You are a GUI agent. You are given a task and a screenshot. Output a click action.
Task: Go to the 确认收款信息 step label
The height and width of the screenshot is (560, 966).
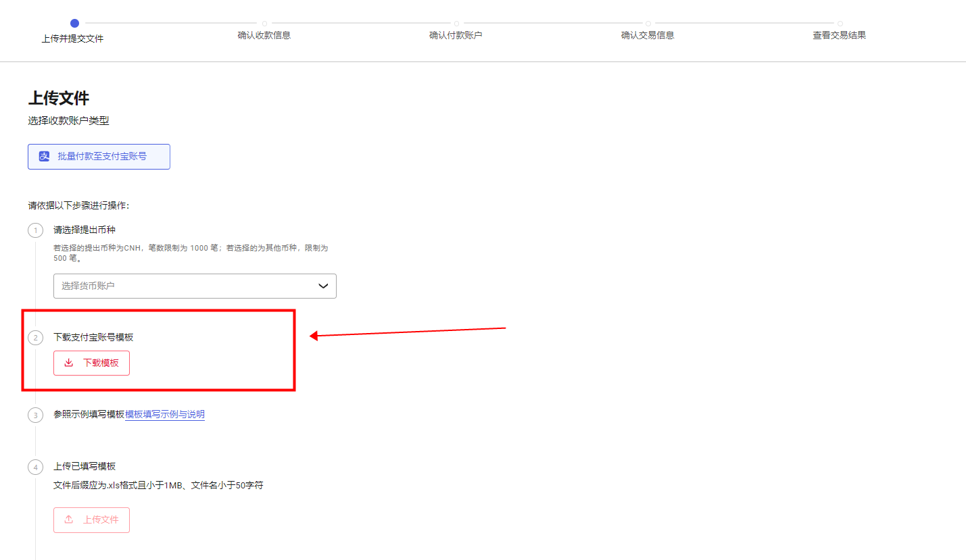pyautogui.click(x=264, y=35)
